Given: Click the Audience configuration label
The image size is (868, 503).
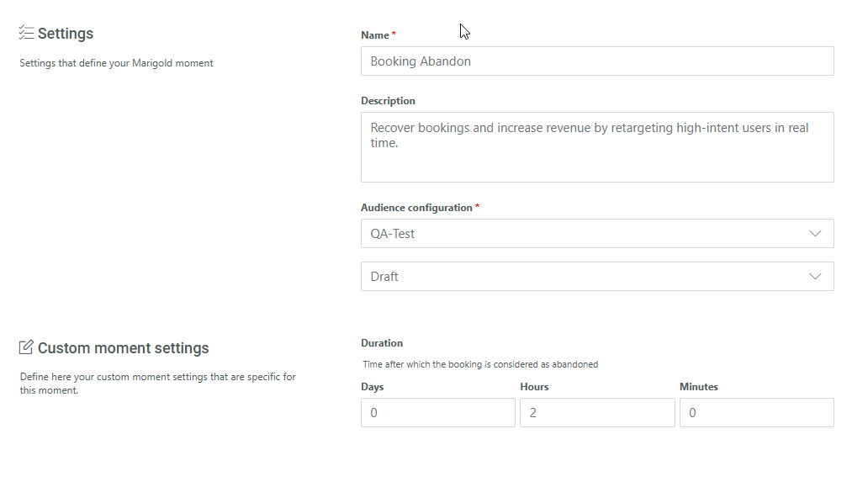Looking at the screenshot, I should 416,208.
